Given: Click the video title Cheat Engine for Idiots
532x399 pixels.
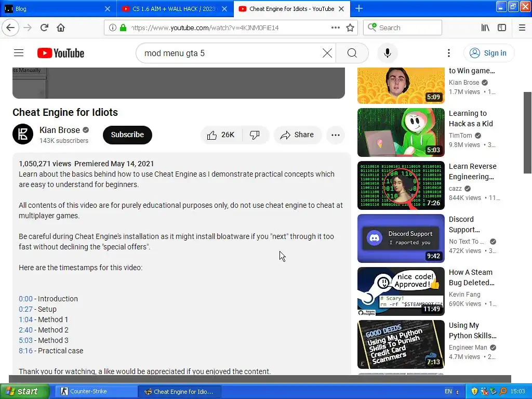Looking at the screenshot, I should (x=65, y=112).
